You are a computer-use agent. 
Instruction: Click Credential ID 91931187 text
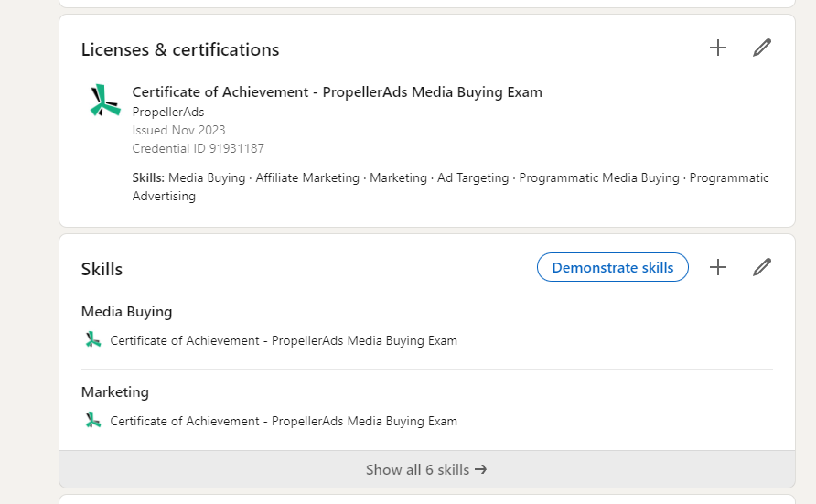click(x=199, y=148)
